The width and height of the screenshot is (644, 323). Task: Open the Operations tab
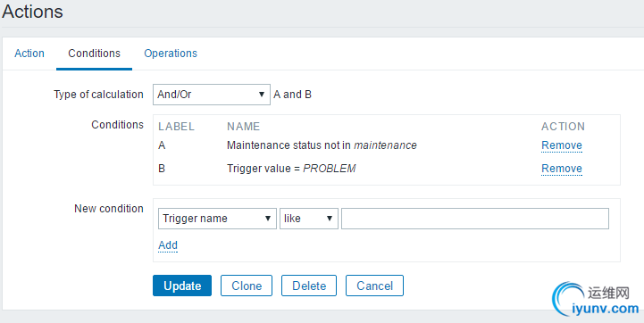pos(171,54)
